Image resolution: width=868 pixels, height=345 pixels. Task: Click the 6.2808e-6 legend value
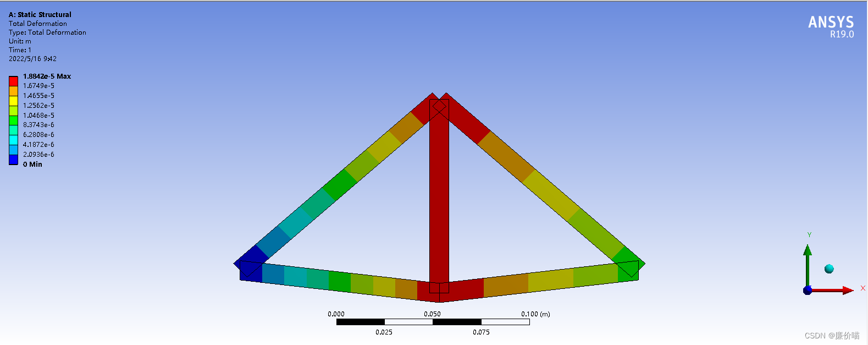pos(38,135)
